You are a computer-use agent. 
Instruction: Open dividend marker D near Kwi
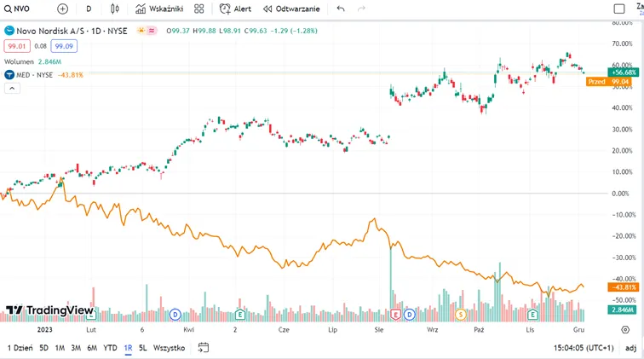[175, 315]
